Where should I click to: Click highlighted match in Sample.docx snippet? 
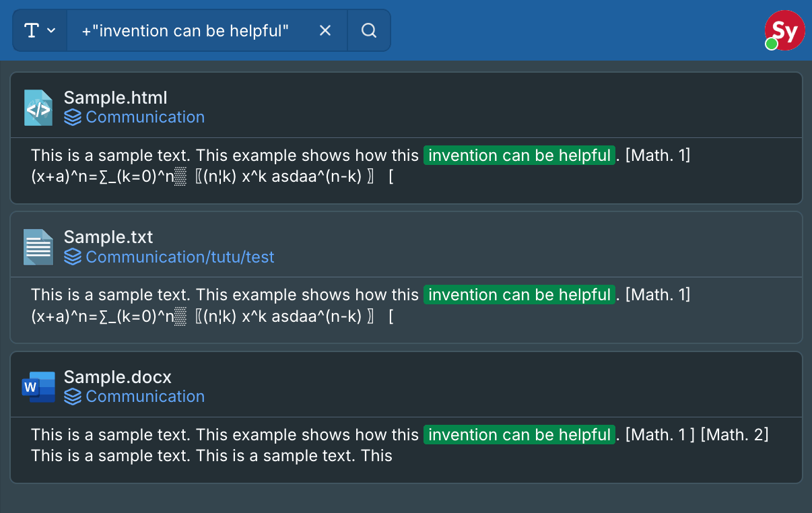519,435
